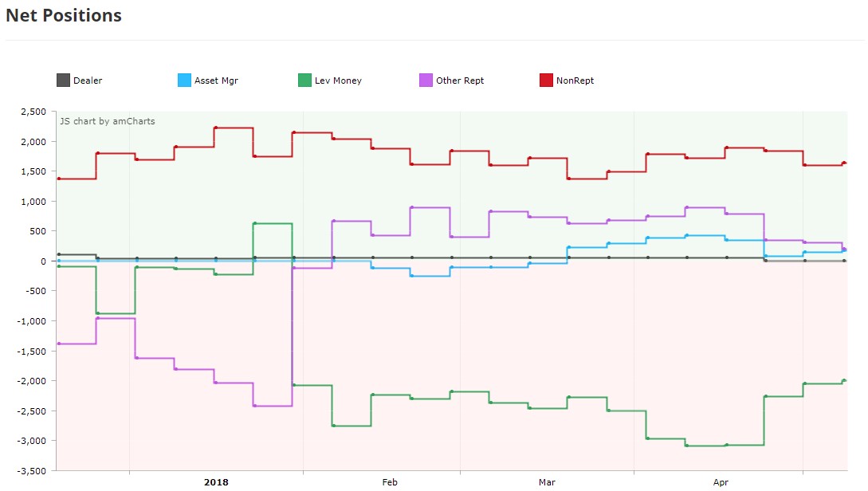Open the JS chart by amCharts link
The width and height of the screenshot is (868, 491).
tap(108, 121)
